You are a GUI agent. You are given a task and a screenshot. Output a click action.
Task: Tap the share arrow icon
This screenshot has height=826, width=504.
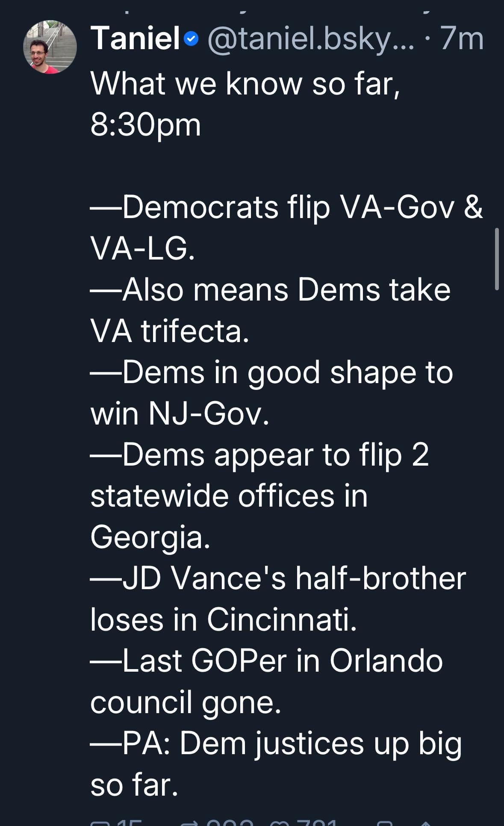pos(425,823)
